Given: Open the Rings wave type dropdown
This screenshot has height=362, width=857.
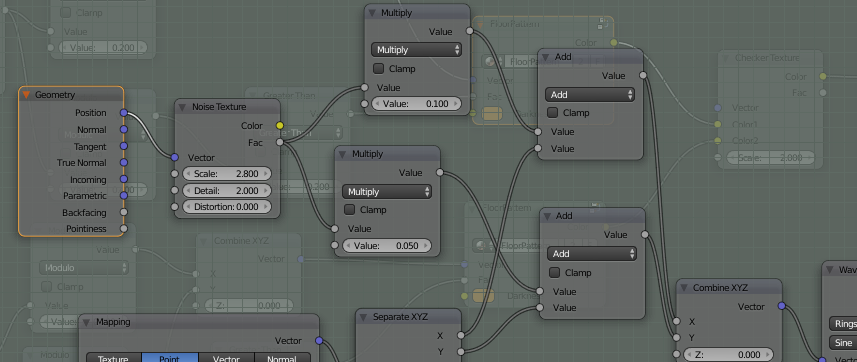Looking at the screenshot, I should click(x=843, y=324).
